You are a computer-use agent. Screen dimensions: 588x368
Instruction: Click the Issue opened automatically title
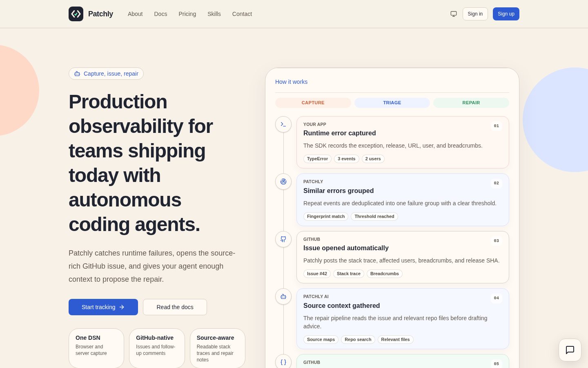coord(346,248)
